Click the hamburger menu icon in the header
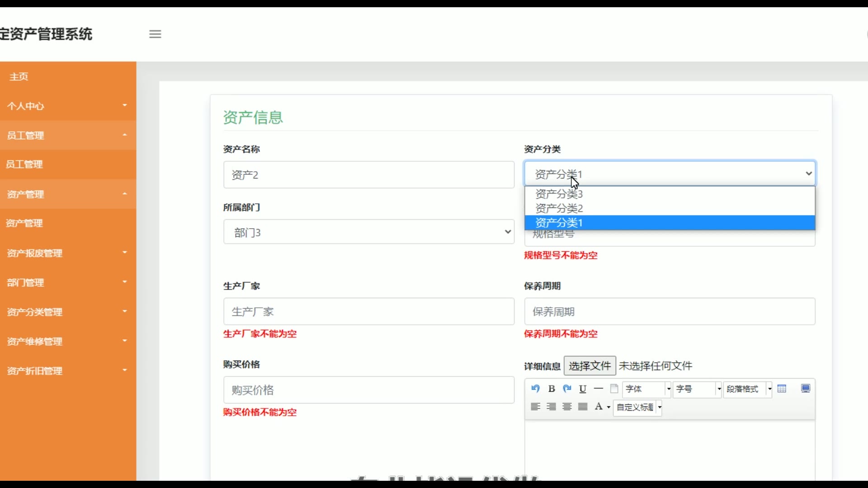This screenshot has height=488, width=868. pos(155,34)
